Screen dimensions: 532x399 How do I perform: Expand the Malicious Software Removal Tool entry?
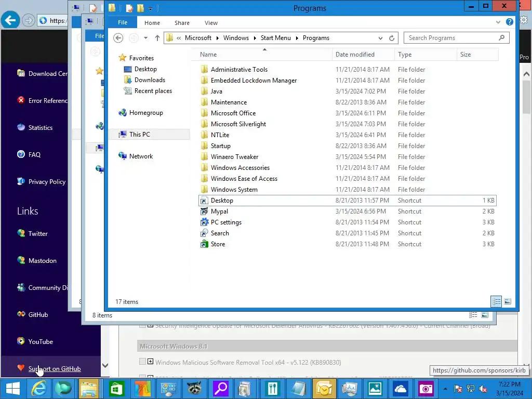tap(150, 362)
